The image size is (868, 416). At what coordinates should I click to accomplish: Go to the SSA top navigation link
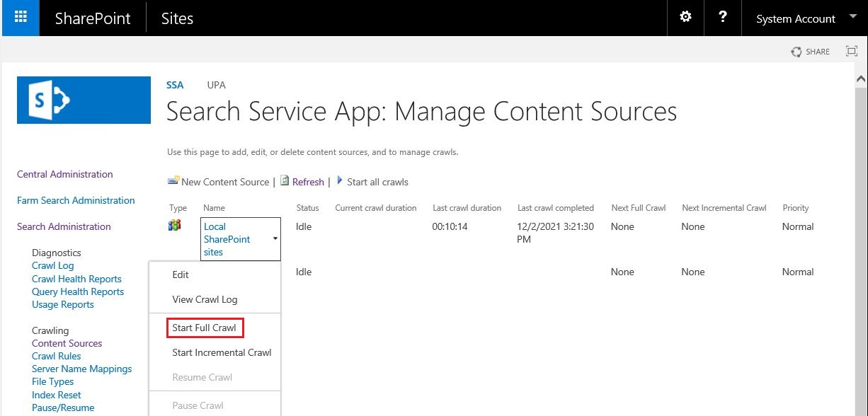[x=175, y=85]
